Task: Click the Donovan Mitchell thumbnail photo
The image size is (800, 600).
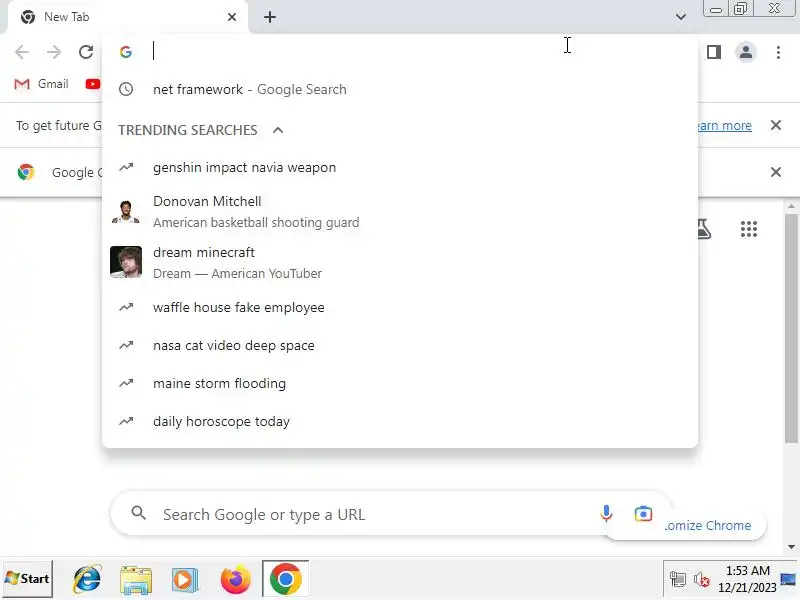Action: point(126,211)
